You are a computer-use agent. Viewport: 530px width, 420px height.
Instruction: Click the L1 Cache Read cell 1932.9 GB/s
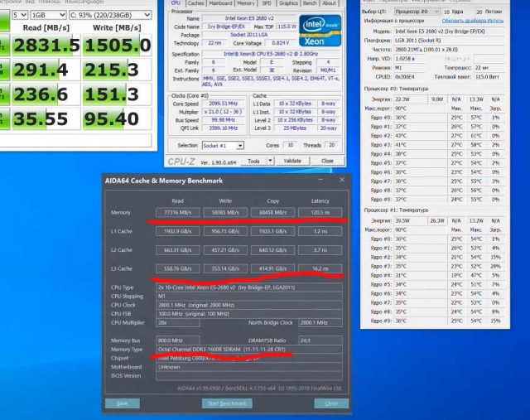click(x=178, y=231)
